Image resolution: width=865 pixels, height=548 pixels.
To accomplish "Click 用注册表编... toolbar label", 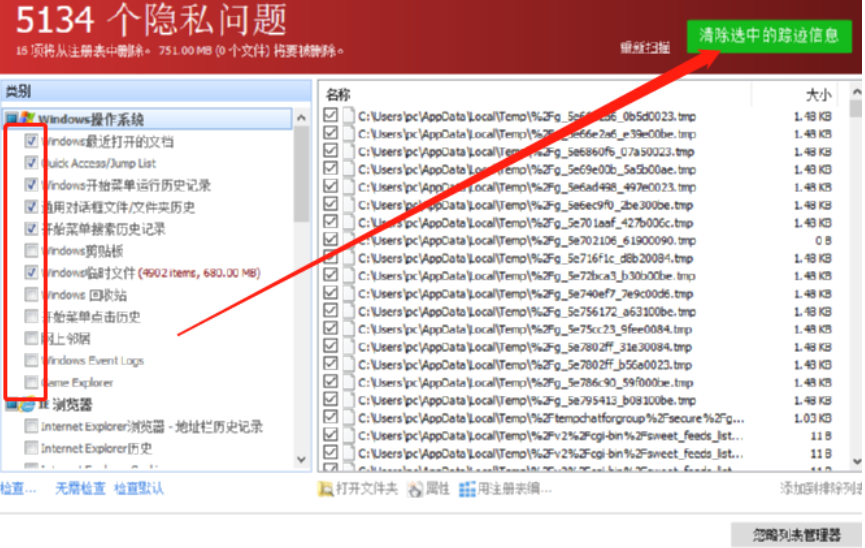I will (x=514, y=489).
